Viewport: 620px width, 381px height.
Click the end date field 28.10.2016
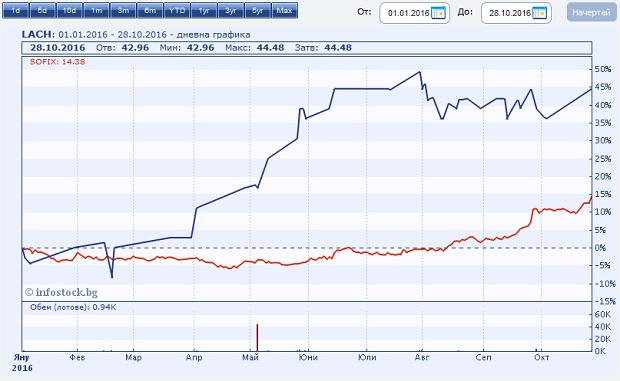click(x=510, y=13)
